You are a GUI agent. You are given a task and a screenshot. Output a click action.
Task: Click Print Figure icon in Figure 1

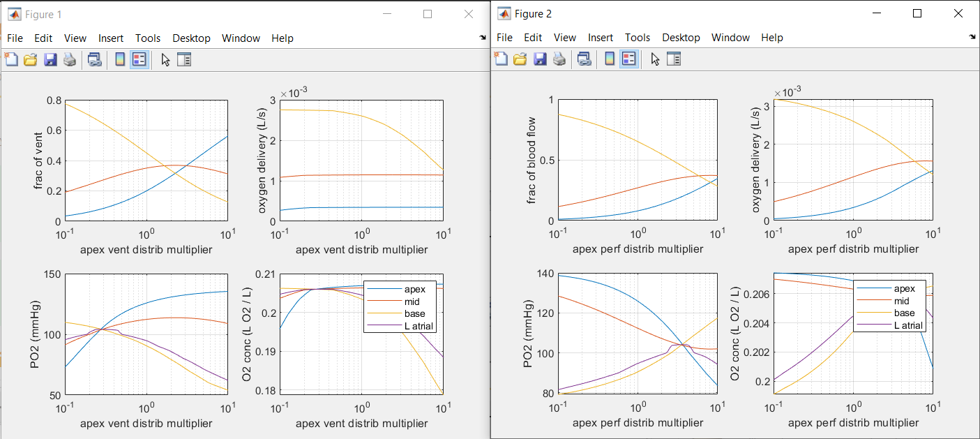[70, 60]
